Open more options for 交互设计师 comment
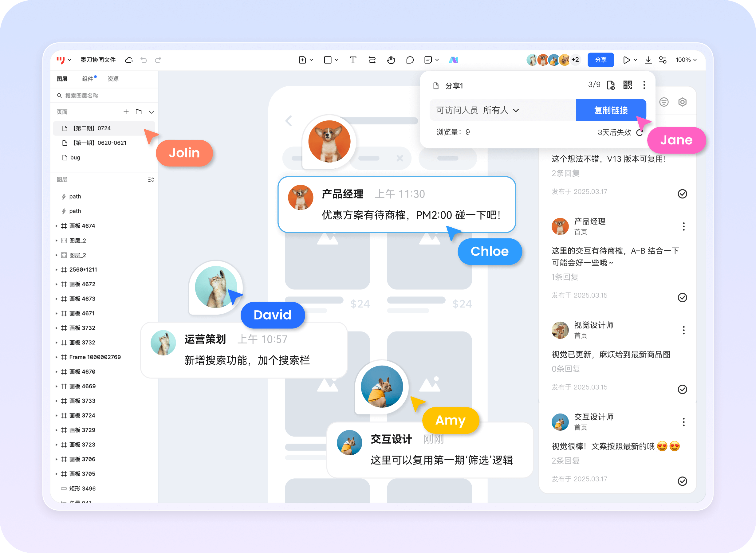Viewport: 756px width, 553px height. 684,422
